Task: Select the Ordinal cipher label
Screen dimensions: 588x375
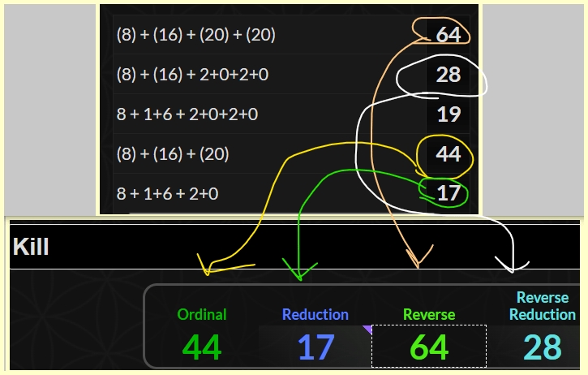Action: click(x=202, y=314)
